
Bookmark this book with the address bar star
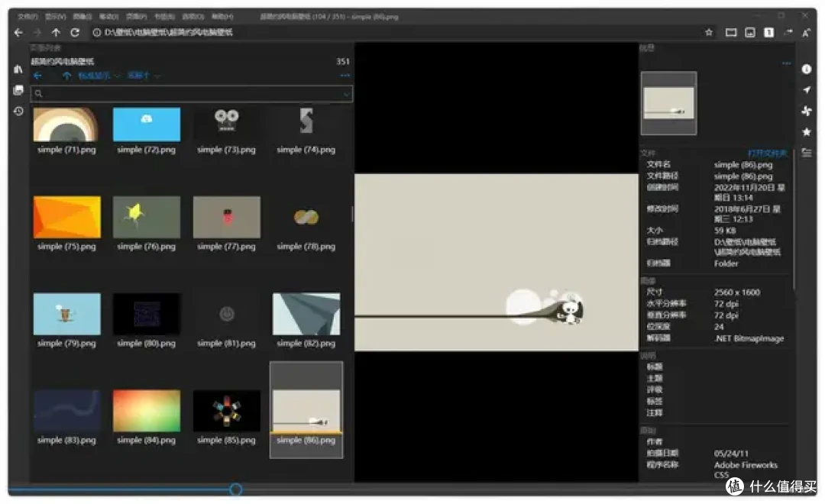tap(709, 33)
